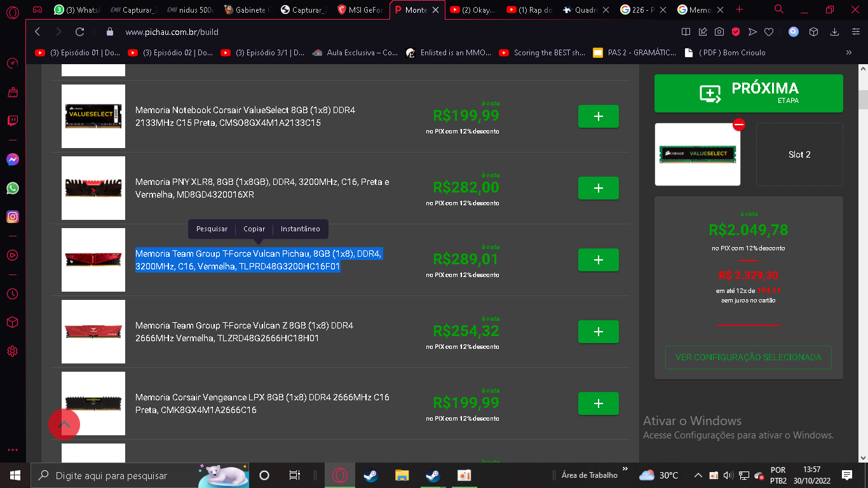Open Instagram in the sidebar
Viewport: 868px width, 488px height.
[x=12, y=217]
